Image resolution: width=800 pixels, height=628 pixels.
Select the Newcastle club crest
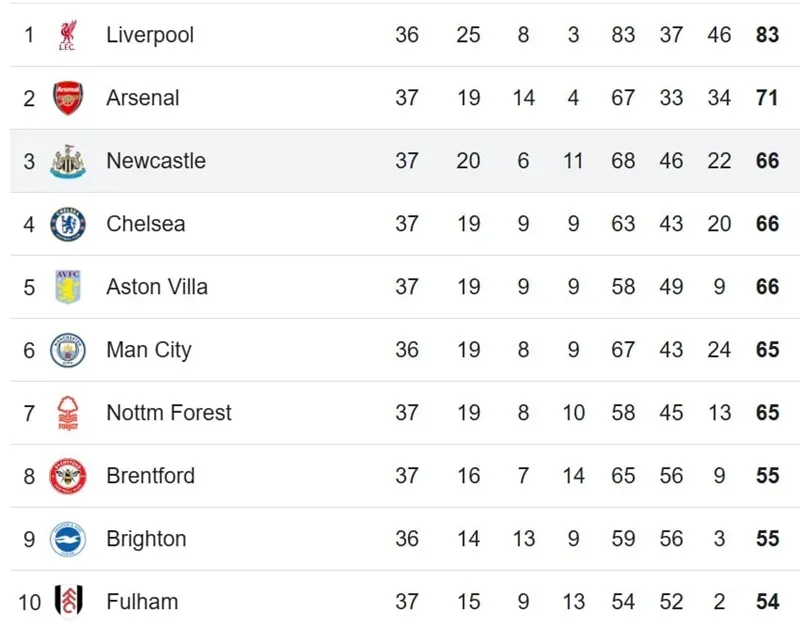click(x=68, y=161)
